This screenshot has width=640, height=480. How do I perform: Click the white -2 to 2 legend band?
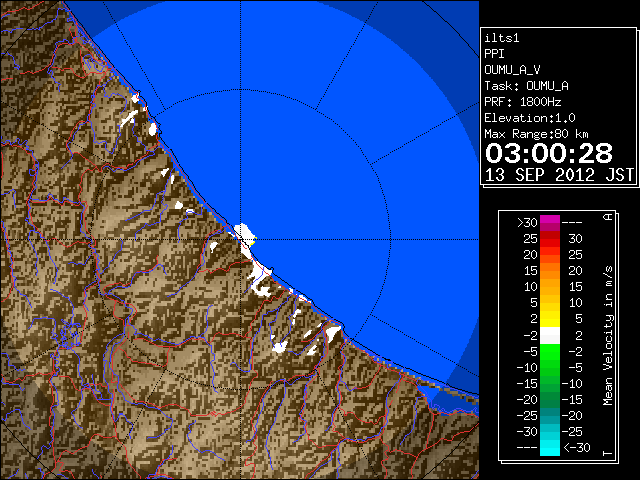[550, 336]
